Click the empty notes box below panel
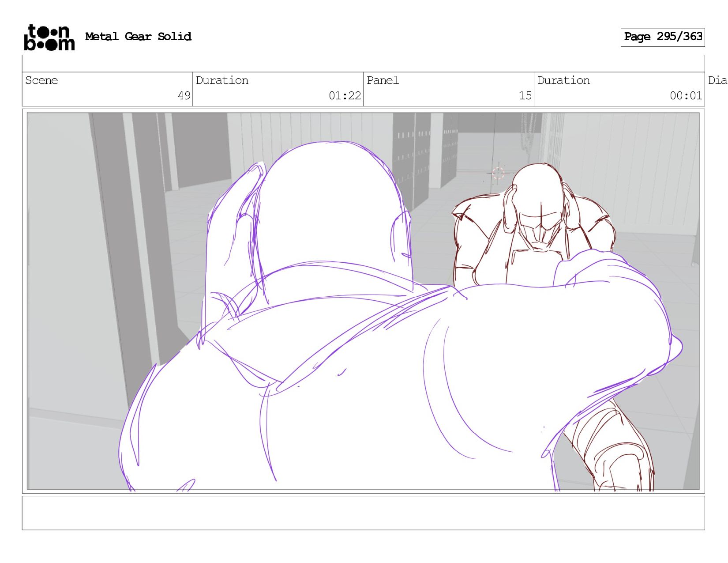The height and width of the screenshot is (563, 728). pos(363,513)
